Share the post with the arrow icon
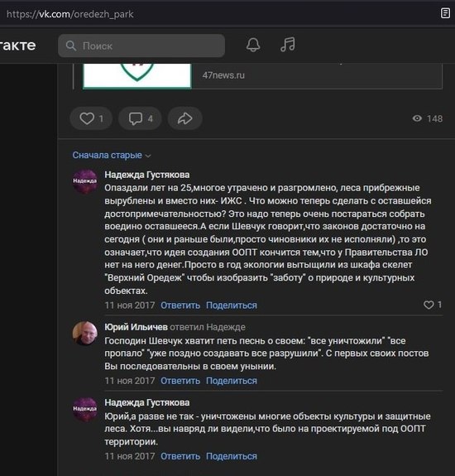The width and height of the screenshot is (455, 476). tap(185, 118)
